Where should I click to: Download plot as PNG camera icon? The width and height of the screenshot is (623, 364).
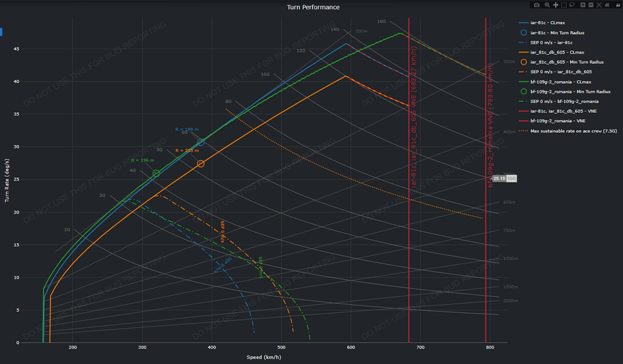(537, 5)
